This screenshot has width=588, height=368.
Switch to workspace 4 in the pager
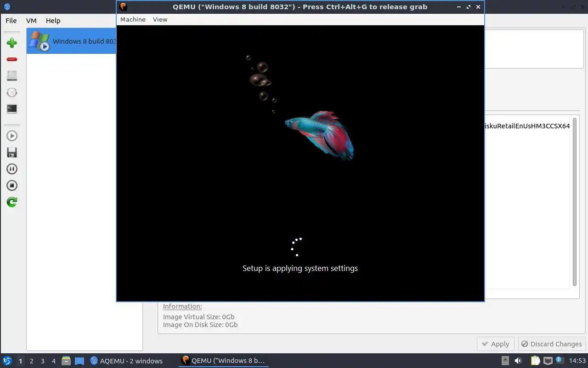coord(53,361)
